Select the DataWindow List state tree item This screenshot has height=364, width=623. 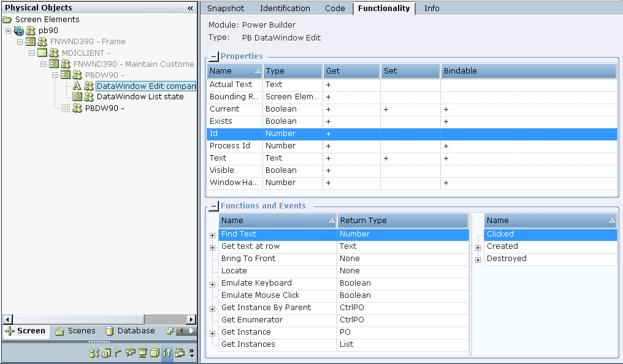[140, 97]
